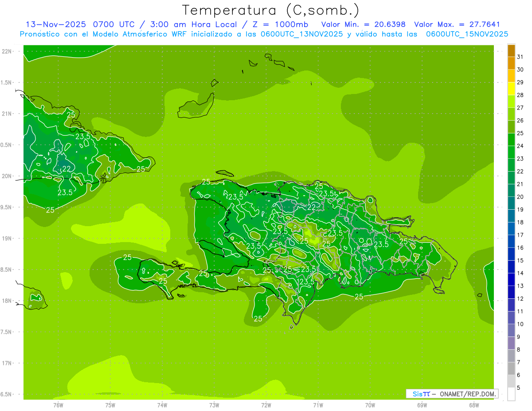Select the gold color bar segment between 29 and 30
Screen dimensions: 532x411
point(511,76)
